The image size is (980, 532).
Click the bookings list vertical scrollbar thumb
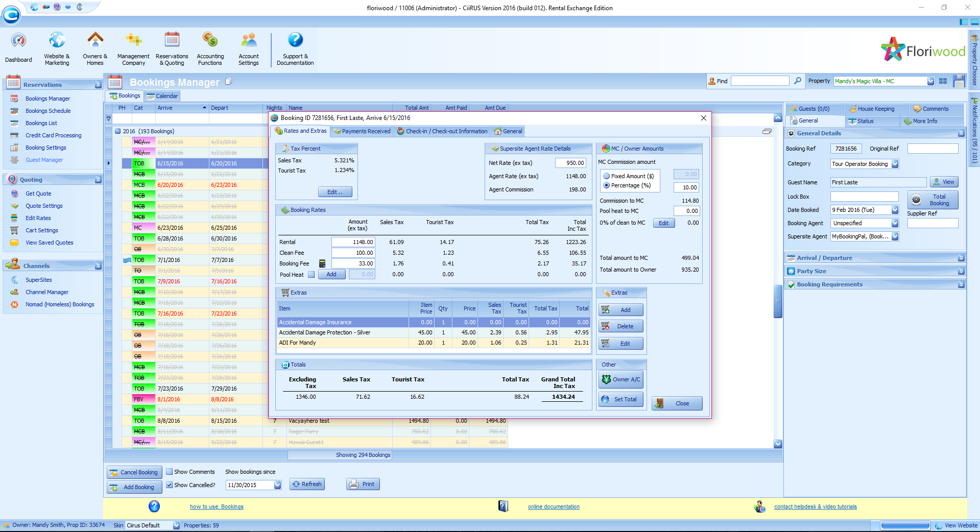778,301
